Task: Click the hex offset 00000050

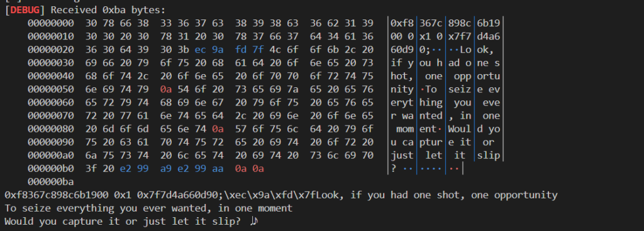Action: point(51,89)
